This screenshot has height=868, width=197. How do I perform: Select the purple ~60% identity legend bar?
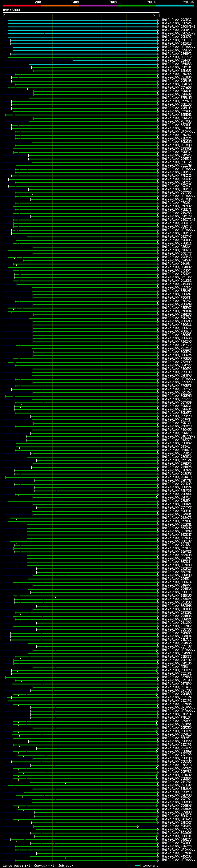(x=99, y=6)
